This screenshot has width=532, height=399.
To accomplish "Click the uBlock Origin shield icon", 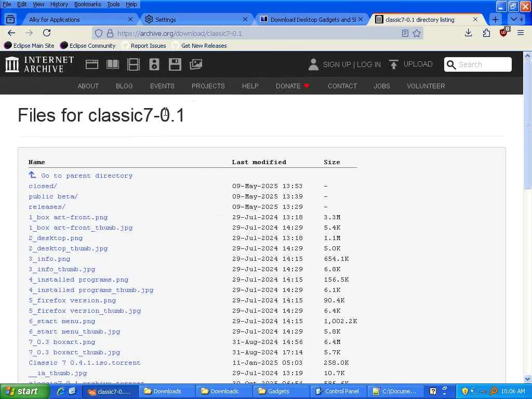I will [x=504, y=33].
